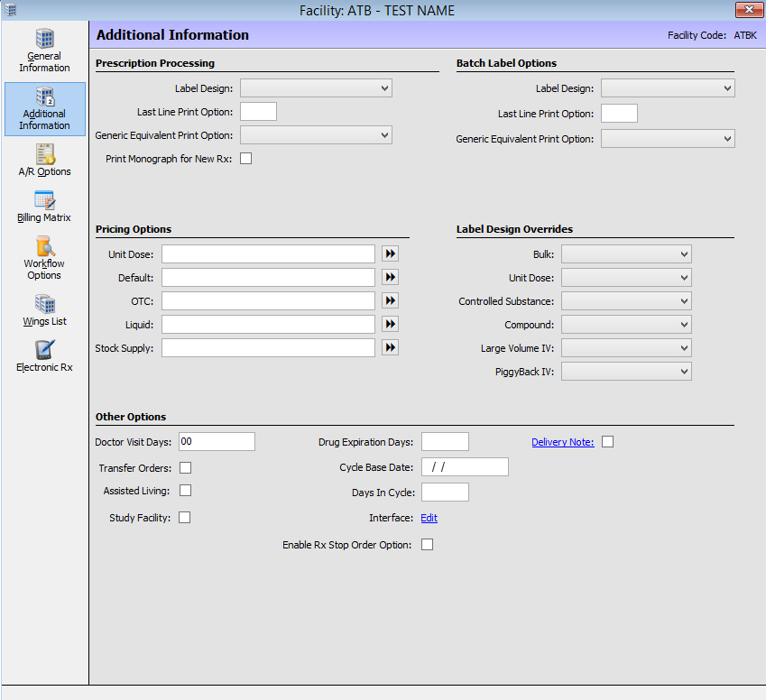The height and width of the screenshot is (700, 766).
Task: Go to Workflow Options in sidebar
Action: (44, 247)
